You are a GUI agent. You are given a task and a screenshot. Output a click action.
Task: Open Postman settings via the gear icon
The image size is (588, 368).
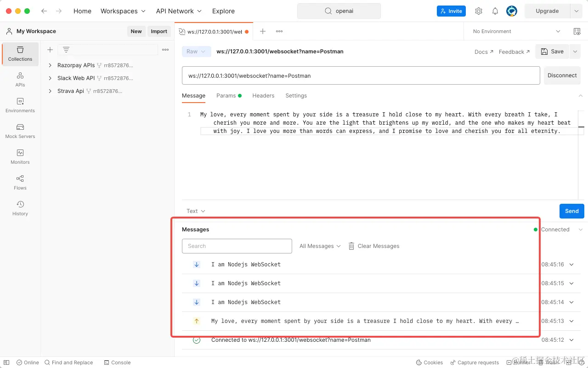[x=479, y=11]
